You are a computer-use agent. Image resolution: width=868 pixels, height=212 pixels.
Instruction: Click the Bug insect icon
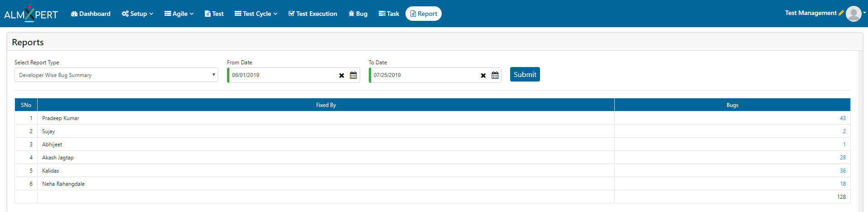pyautogui.click(x=352, y=14)
